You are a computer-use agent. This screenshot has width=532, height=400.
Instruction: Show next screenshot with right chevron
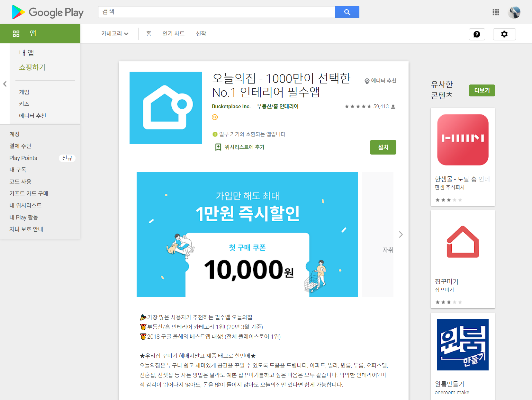click(x=401, y=235)
